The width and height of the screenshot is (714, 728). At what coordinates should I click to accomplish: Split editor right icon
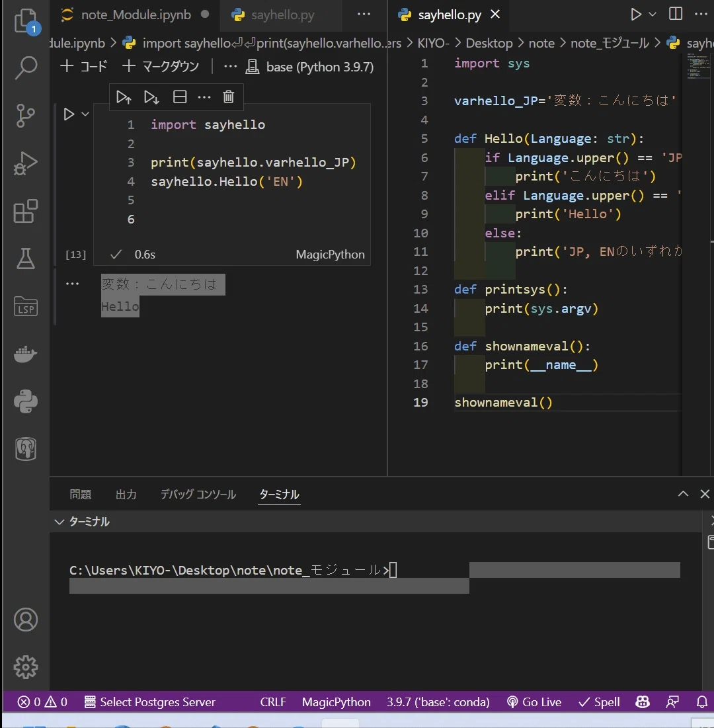click(676, 14)
